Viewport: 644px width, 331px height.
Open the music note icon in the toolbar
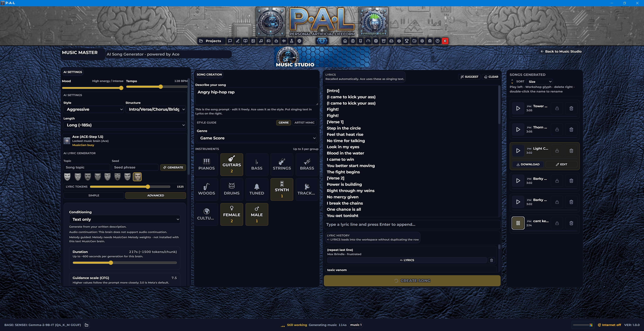point(261,41)
